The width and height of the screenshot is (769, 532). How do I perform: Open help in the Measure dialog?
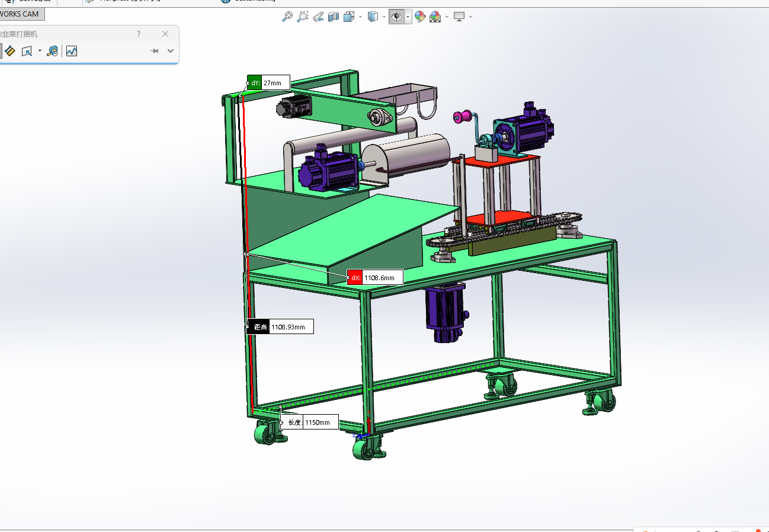coord(139,34)
